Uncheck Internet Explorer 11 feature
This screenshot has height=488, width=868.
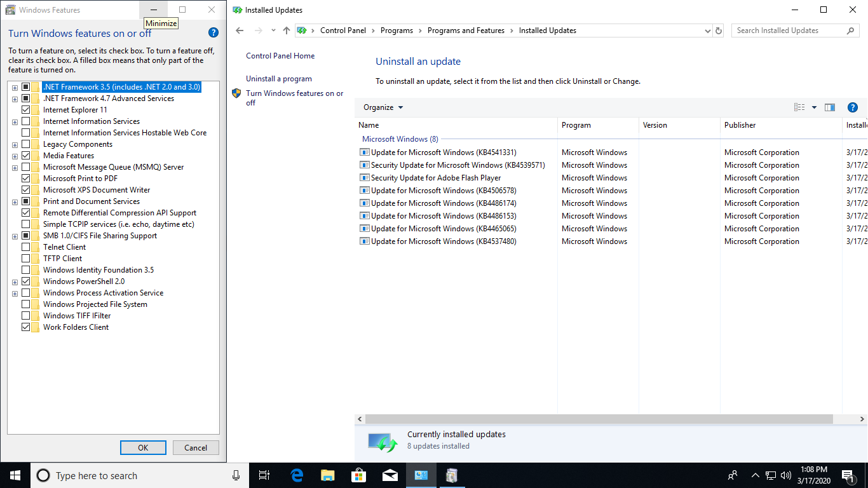26,110
